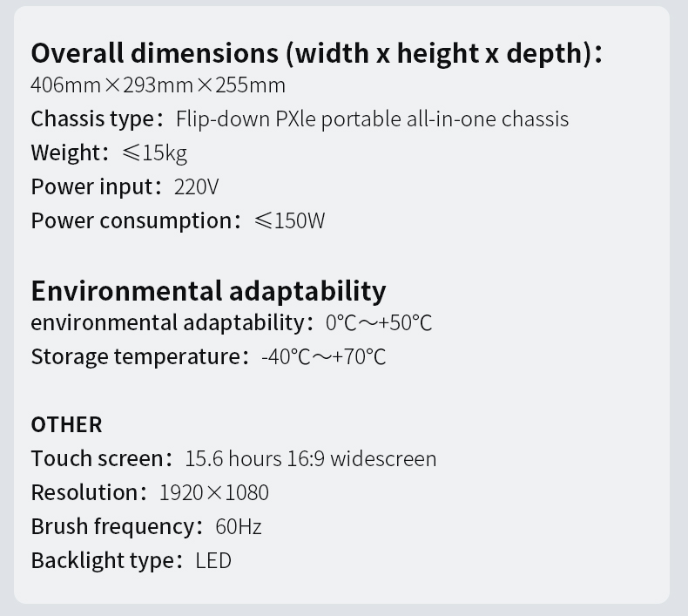Click the "Weight" label
The width and height of the screenshot is (688, 616).
coord(66,152)
